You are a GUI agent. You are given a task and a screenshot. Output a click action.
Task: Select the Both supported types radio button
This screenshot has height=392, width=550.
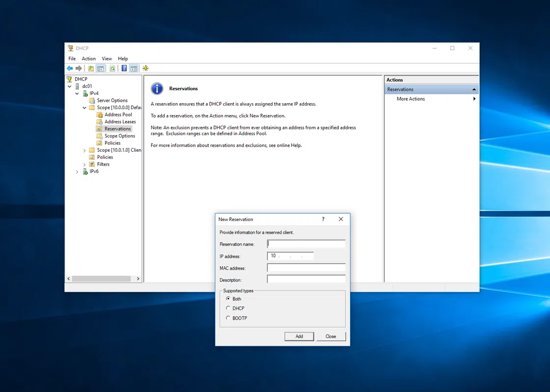228,299
